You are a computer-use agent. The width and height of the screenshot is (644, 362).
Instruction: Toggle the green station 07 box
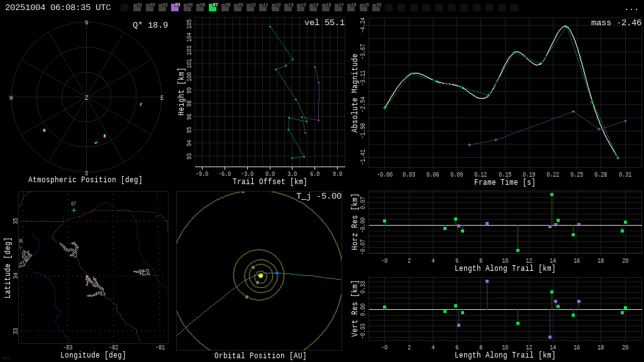[213, 8]
